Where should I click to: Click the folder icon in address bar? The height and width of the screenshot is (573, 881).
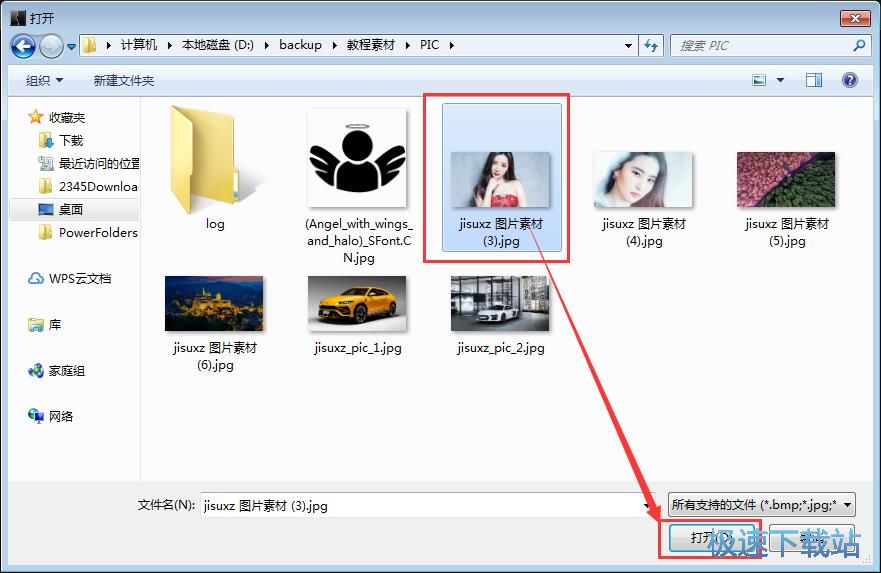[89, 45]
